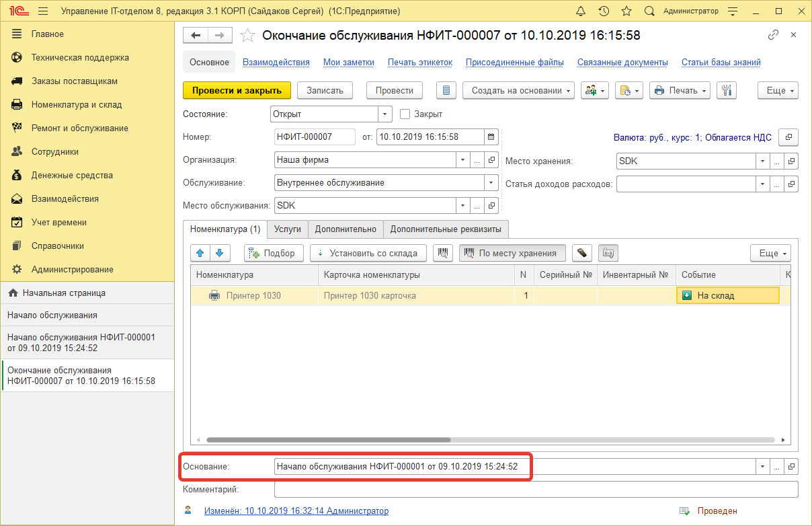The width and height of the screenshot is (812, 526).
Task: Switch to the Услуги tab
Action: point(288,229)
